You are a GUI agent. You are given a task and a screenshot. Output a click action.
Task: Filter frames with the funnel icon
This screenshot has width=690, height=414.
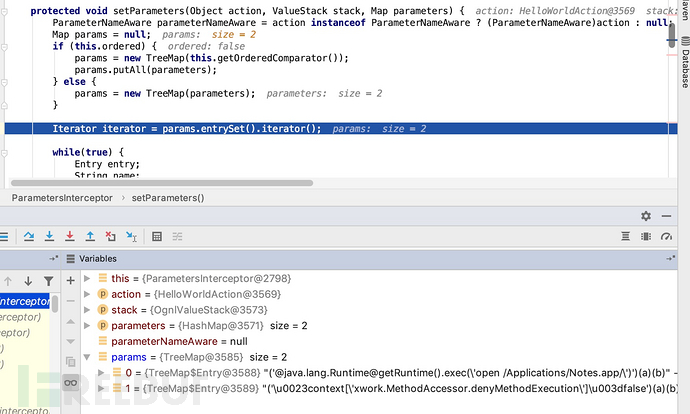click(x=48, y=281)
